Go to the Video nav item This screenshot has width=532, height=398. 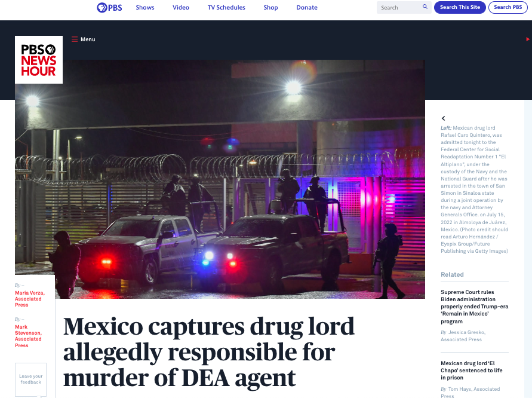coord(181,8)
